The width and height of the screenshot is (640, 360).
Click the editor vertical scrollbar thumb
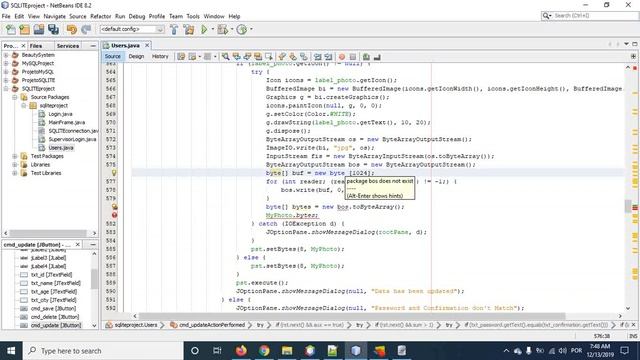pos(628,206)
